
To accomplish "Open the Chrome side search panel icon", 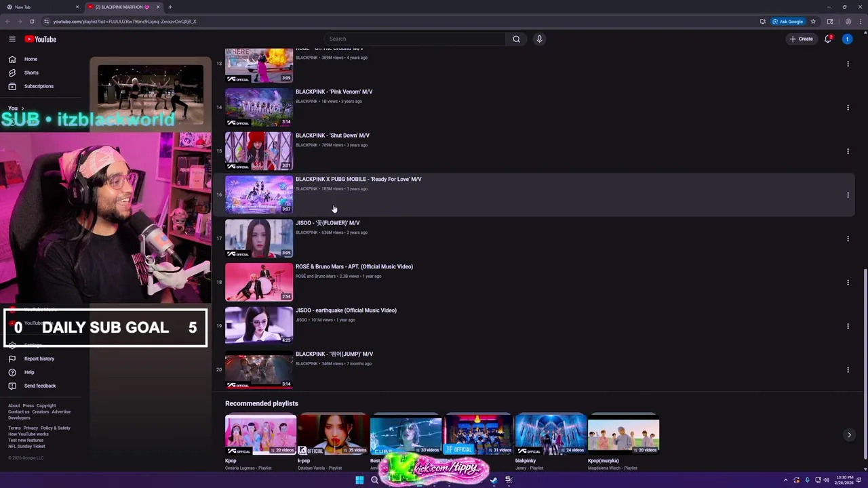I will point(830,21).
